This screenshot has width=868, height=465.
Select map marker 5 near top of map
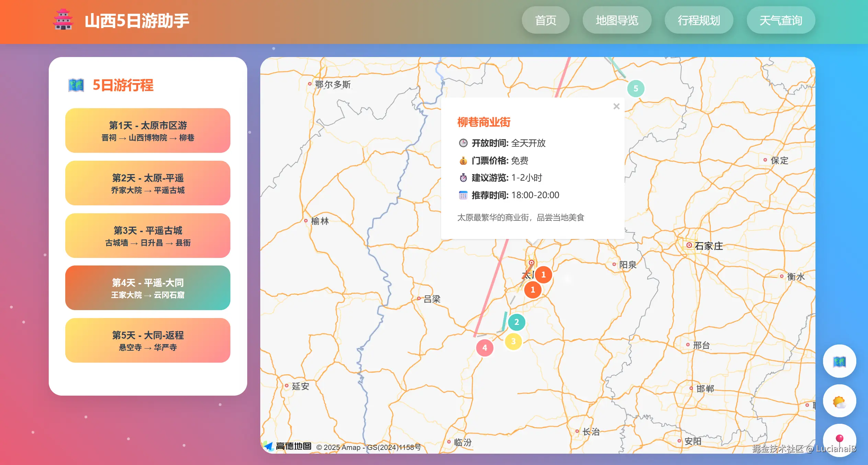tap(636, 88)
